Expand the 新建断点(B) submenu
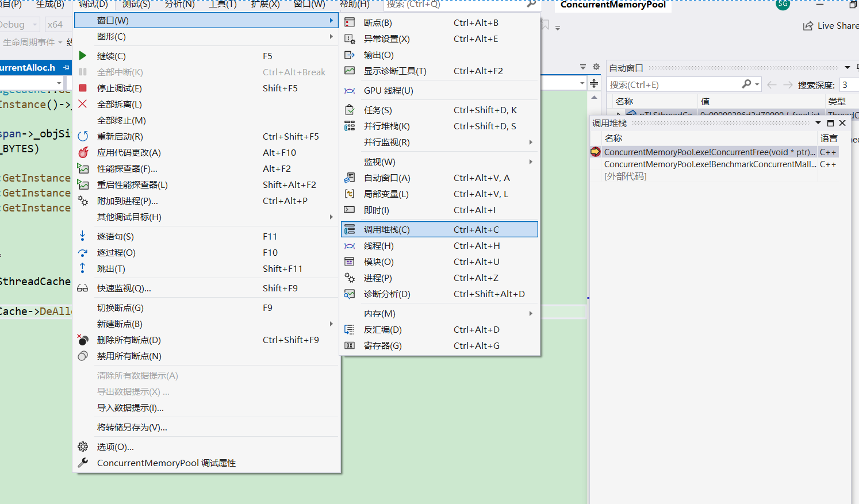This screenshot has height=504, width=859. point(331,324)
